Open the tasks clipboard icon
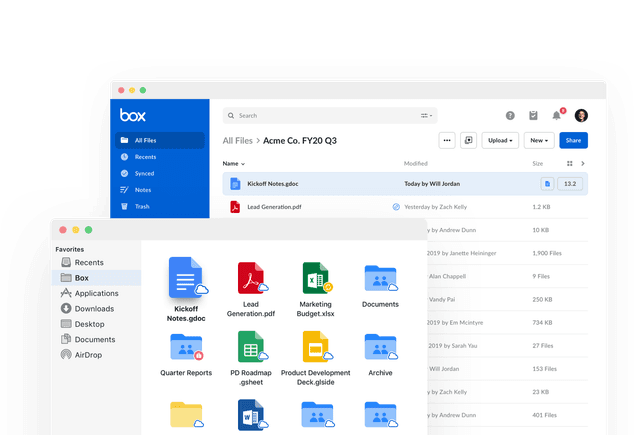 click(533, 116)
